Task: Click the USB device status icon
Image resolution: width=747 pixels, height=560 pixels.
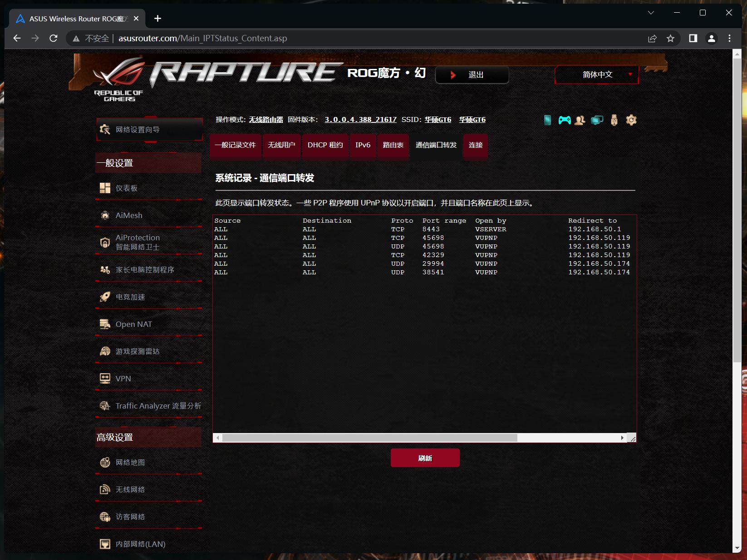Action: pyautogui.click(x=614, y=120)
